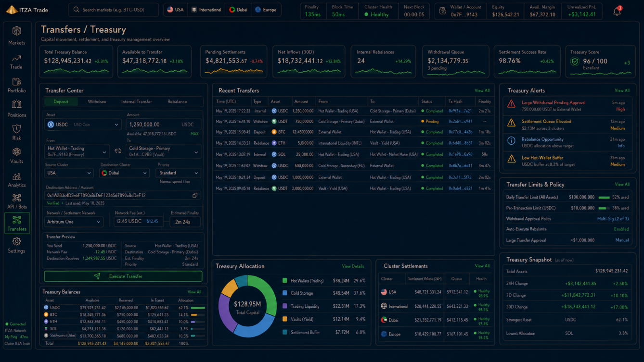Open Source Cluster USA dropdown
The width and height of the screenshot is (644, 362).
click(x=68, y=173)
